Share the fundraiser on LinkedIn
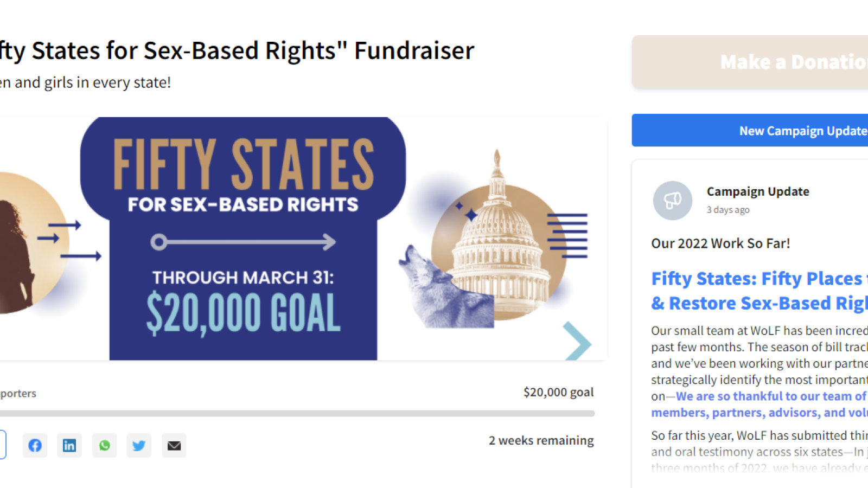Image resolution: width=868 pixels, height=488 pixels. click(69, 445)
